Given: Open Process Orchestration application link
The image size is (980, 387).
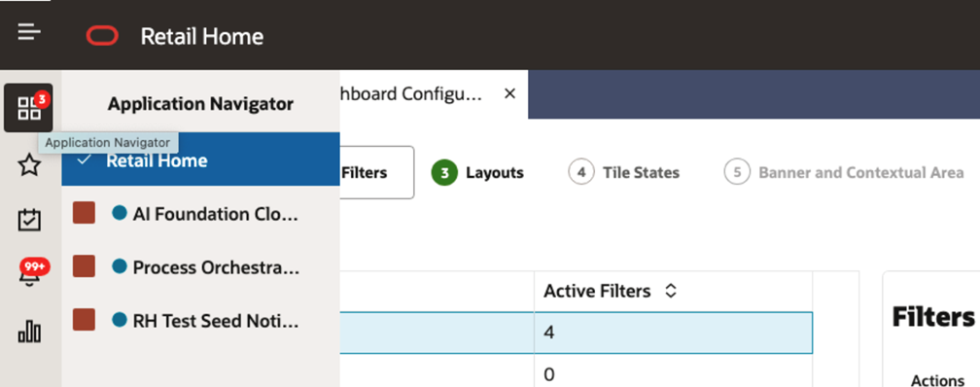Looking at the screenshot, I should pos(216,267).
